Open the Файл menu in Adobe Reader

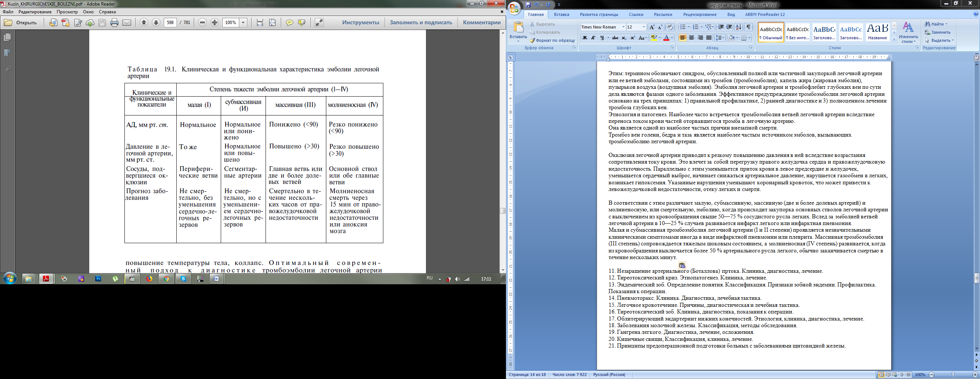pos(8,12)
